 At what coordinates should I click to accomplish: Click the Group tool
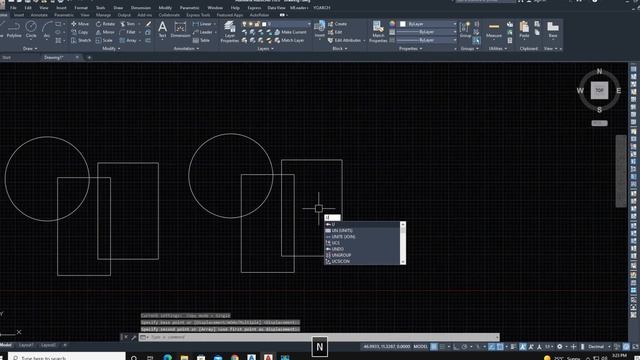[x=465, y=29]
